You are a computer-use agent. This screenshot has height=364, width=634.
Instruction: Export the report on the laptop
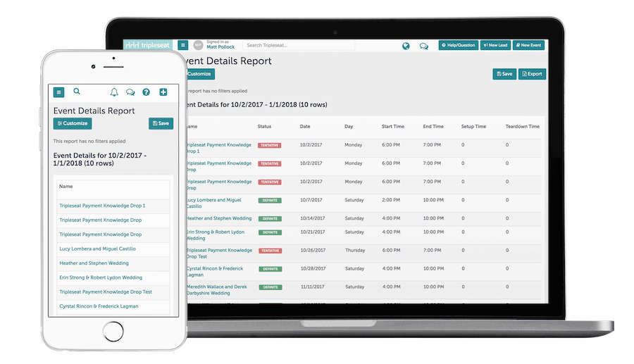pyautogui.click(x=532, y=73)
